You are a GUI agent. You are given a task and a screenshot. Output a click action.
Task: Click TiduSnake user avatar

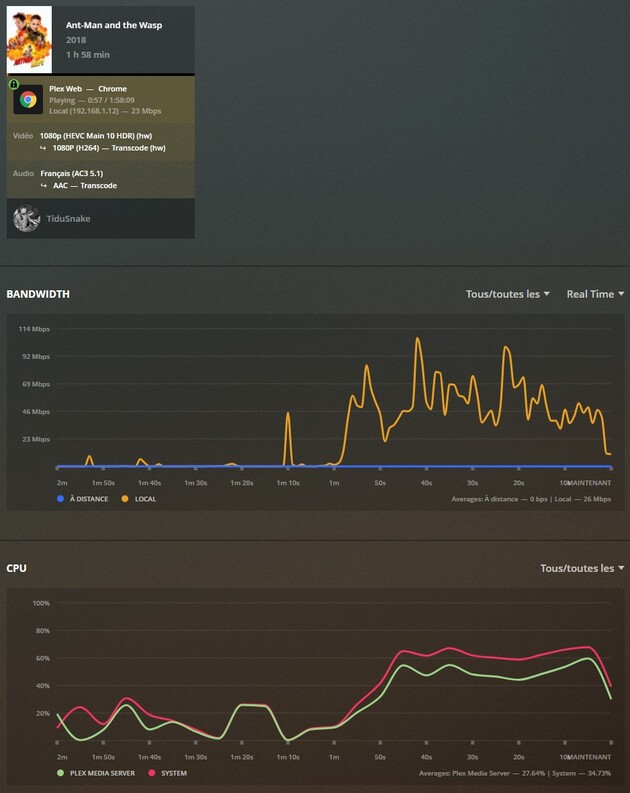(x=26, y=218)
